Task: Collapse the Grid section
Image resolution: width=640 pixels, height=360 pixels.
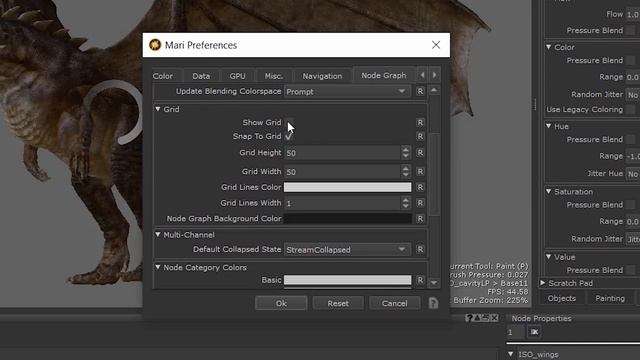Action: 158,109
